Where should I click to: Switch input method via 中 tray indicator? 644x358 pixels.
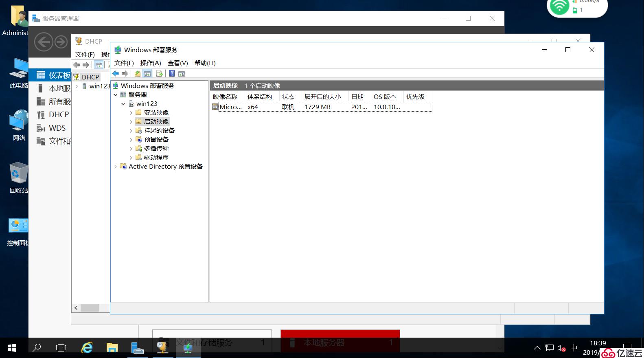(574, 348)
